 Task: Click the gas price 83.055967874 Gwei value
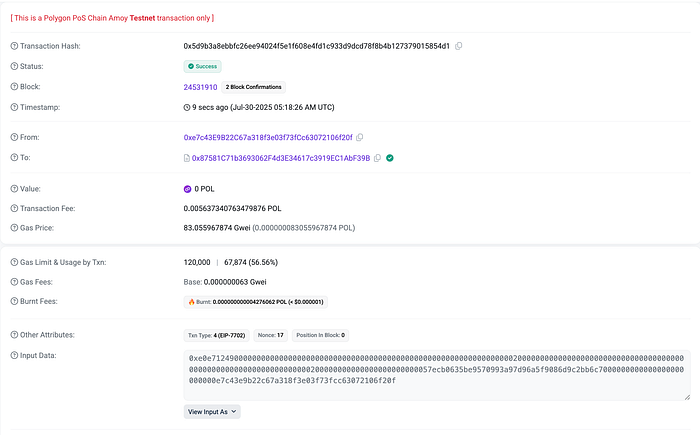[217, 228]
